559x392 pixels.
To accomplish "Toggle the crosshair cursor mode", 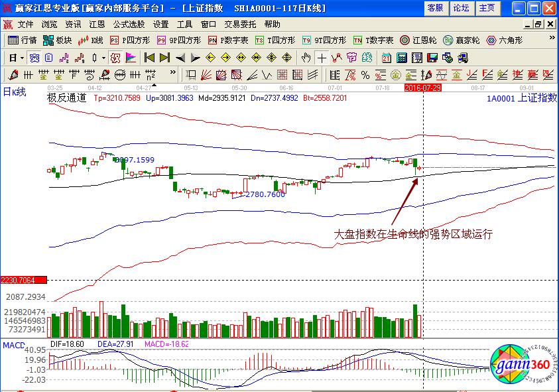I will pos(322,58).
